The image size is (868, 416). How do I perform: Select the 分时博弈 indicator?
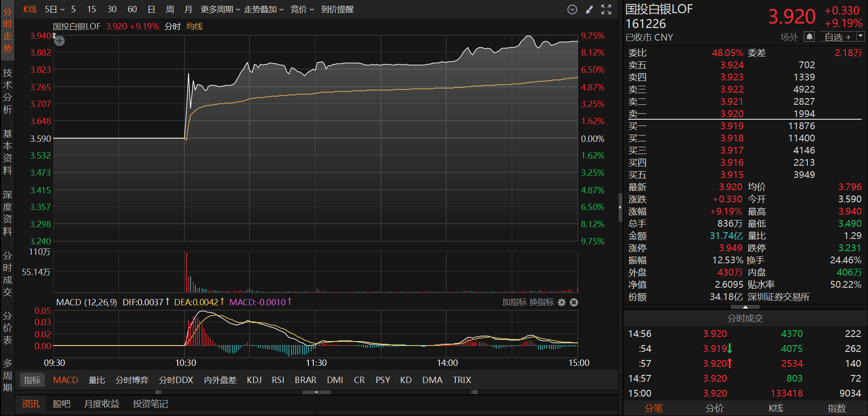pos(132,380)
